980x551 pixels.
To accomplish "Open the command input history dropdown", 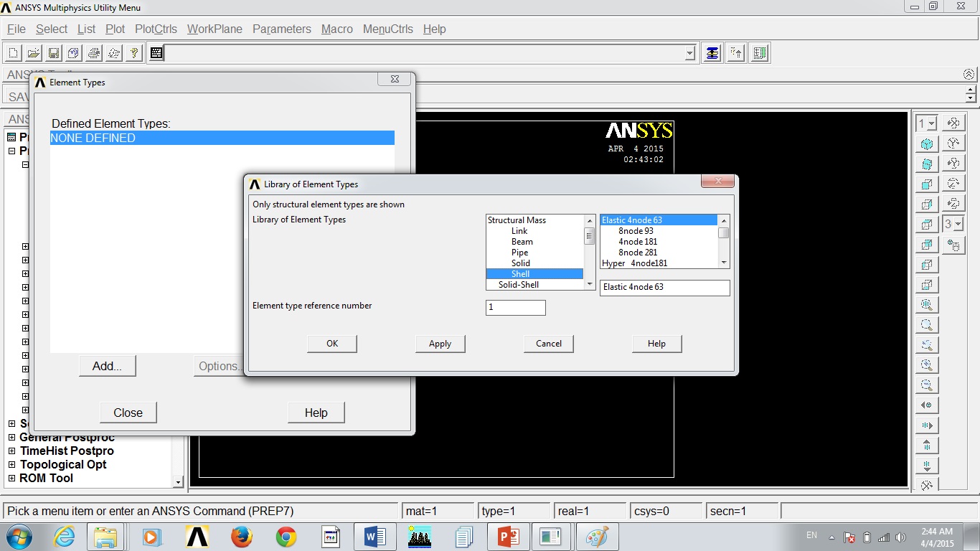I will click(x=689, y=53).
